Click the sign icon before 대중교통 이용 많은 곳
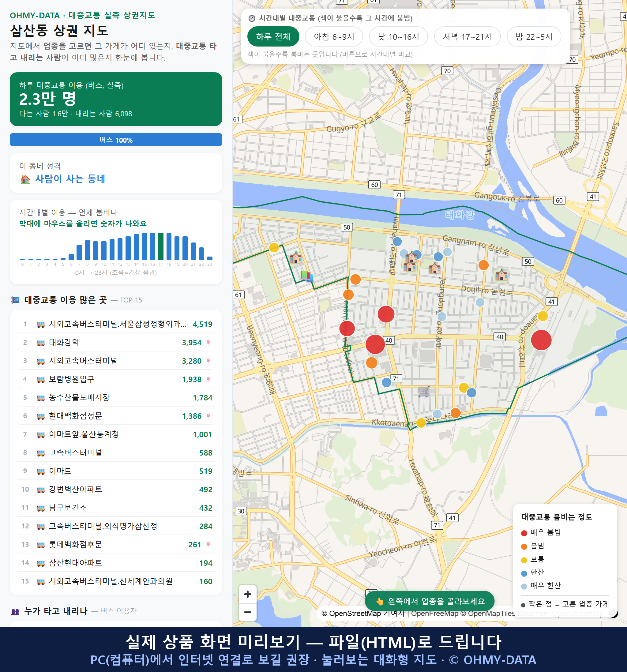The height and width of the screenshot is (672, 627). coord(15,300)
